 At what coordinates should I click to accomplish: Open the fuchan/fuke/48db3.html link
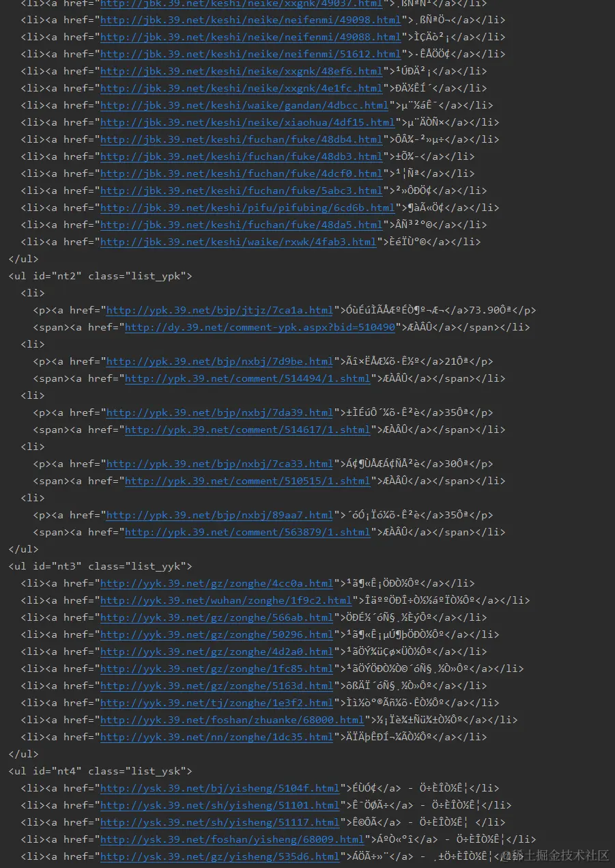[x=242, y=156]
